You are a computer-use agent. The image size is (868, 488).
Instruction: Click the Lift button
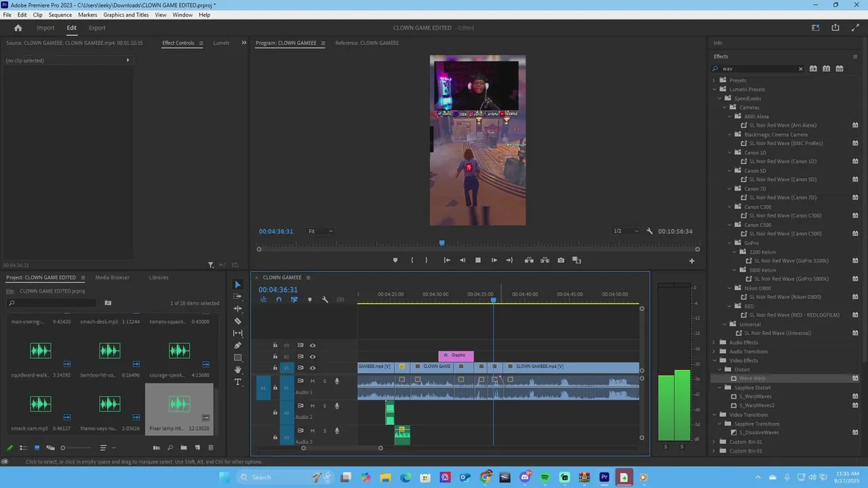(529, 260)
